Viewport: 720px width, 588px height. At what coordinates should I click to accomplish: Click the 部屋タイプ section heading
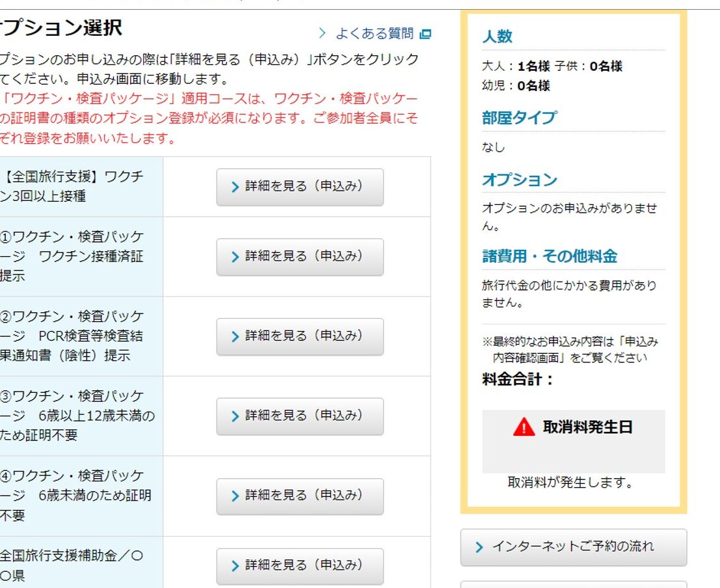519,118
